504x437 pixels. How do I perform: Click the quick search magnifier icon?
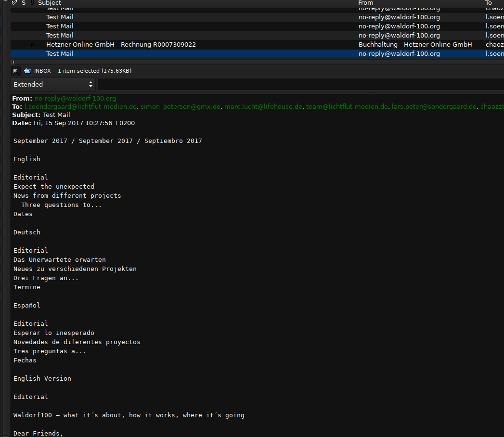[15, 71]
